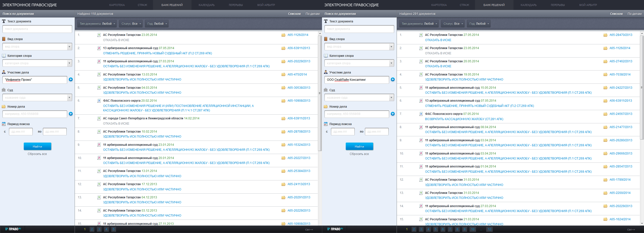Open "Год" filter in 118-document results
This screenshot has height=233, width=644.
[x=157, y=24]
